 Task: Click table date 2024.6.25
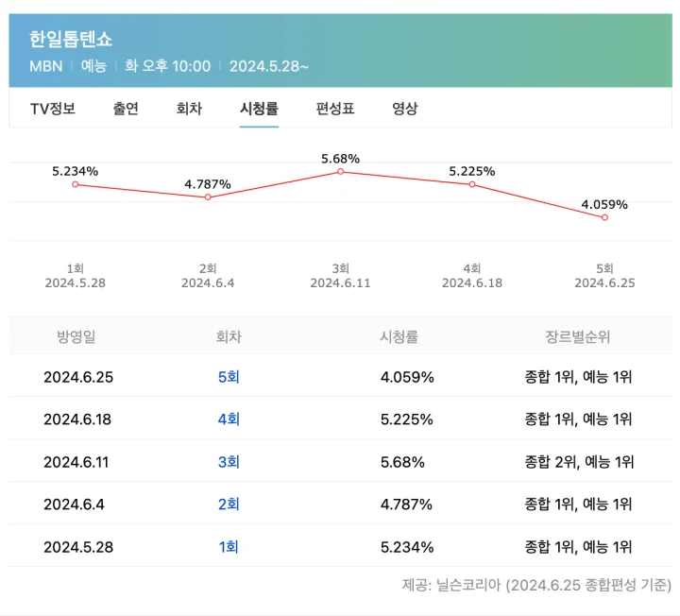click(78, 377)
